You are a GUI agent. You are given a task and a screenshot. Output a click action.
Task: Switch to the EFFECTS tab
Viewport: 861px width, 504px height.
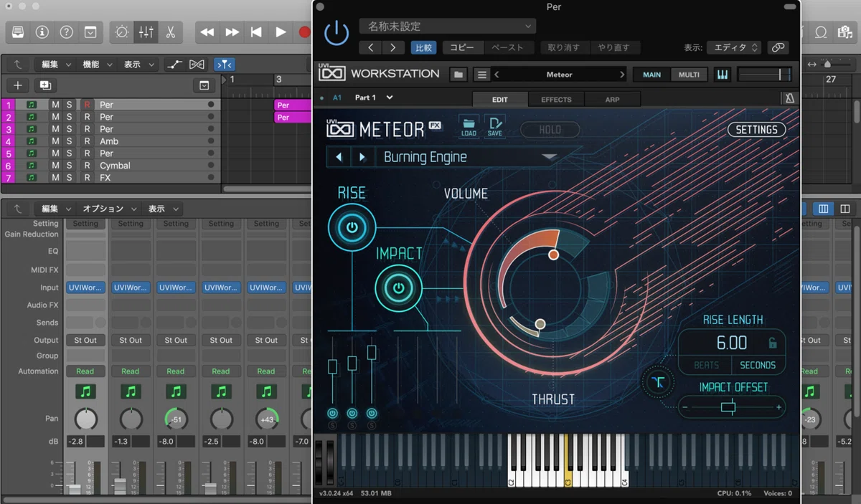(556, 100)
